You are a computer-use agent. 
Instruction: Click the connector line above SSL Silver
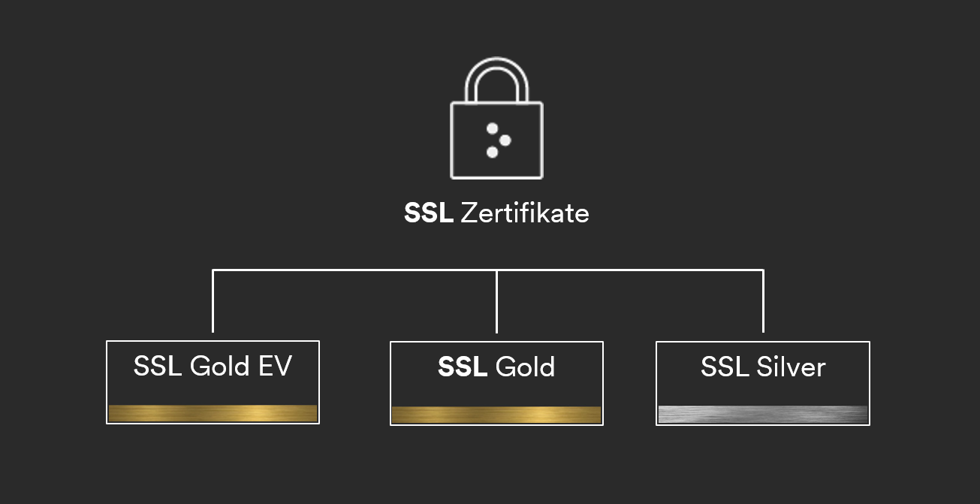click(x=763, y=300)
